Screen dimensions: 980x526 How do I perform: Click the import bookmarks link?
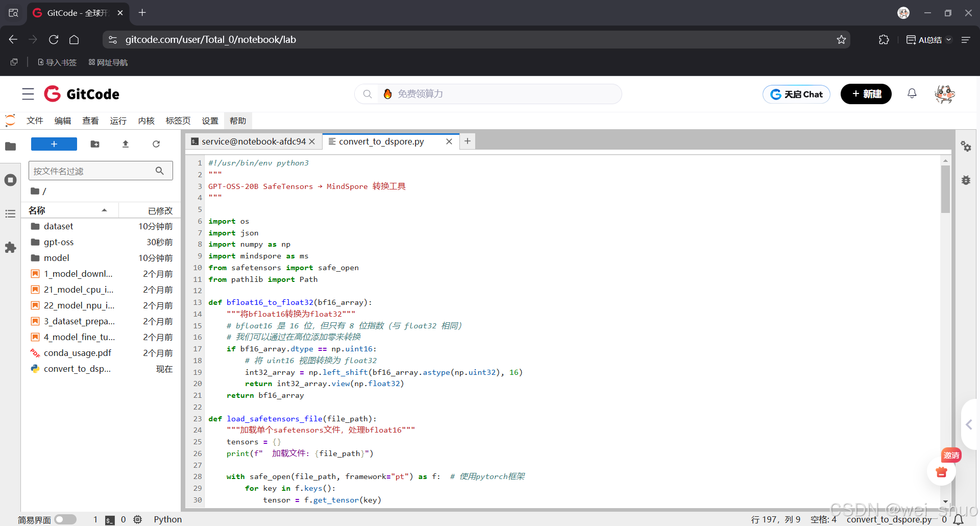click(57, 62)
